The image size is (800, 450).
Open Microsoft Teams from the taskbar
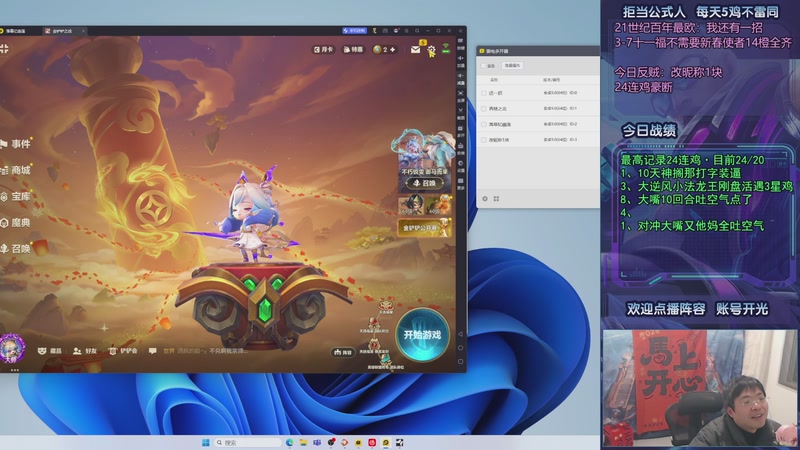tap(317, 442)
